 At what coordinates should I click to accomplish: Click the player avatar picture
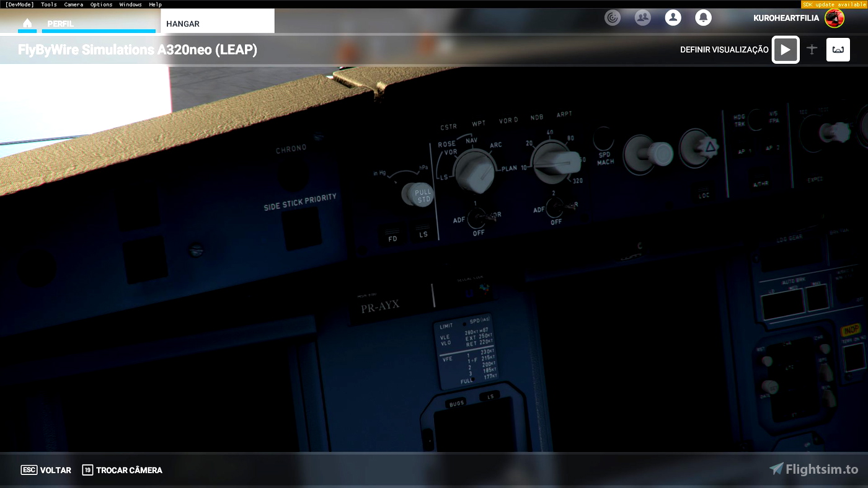pos(835,18)
